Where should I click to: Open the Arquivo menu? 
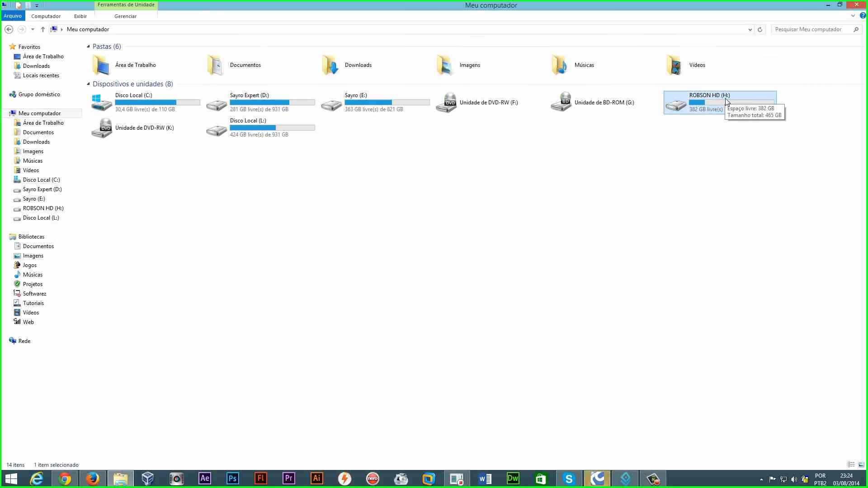pyautogui.click(x=13, y=16)
